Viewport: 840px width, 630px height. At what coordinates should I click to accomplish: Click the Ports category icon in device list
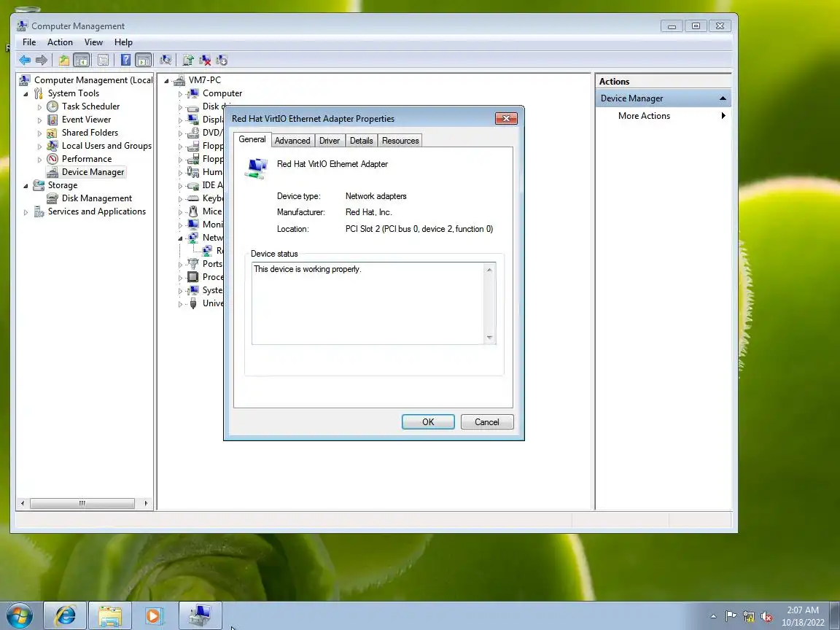tap(192, 263)
